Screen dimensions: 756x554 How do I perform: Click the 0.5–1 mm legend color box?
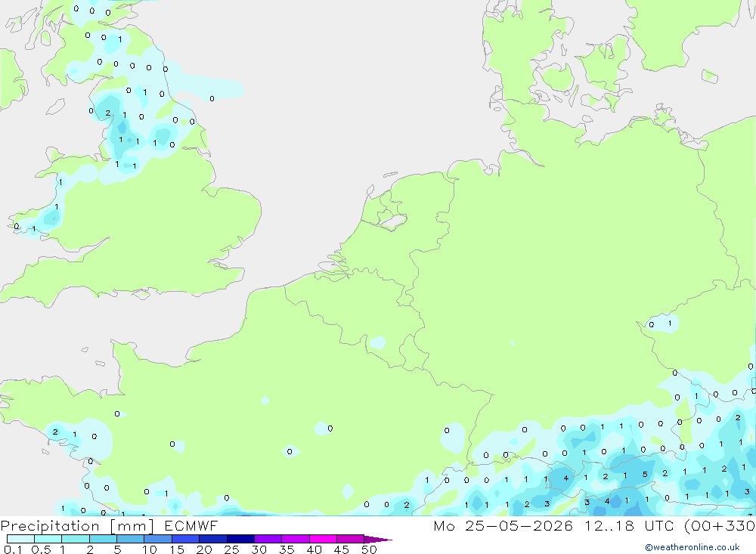coord(48,539)
